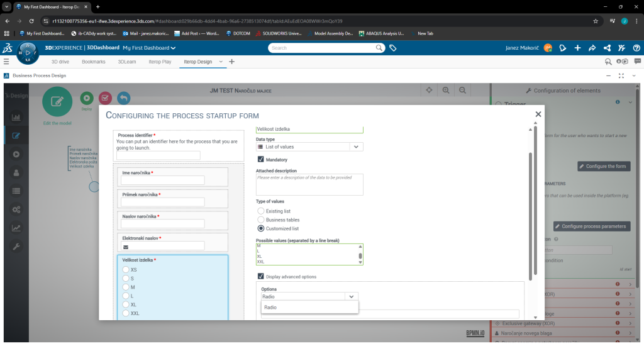Click the Attached description text field
Viewport: 644px width, 346px height.
[309, 185]
